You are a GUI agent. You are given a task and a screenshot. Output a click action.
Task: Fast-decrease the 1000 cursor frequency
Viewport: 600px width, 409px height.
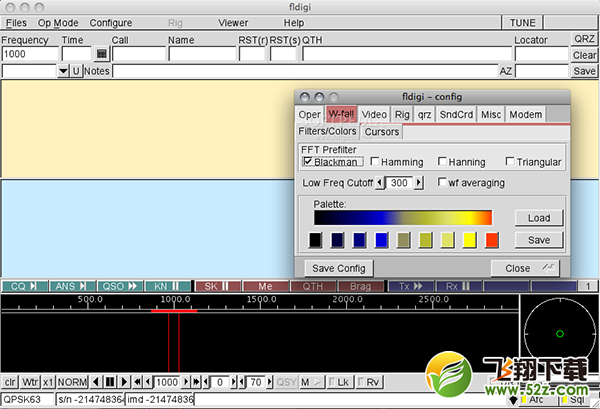(137, 382)
